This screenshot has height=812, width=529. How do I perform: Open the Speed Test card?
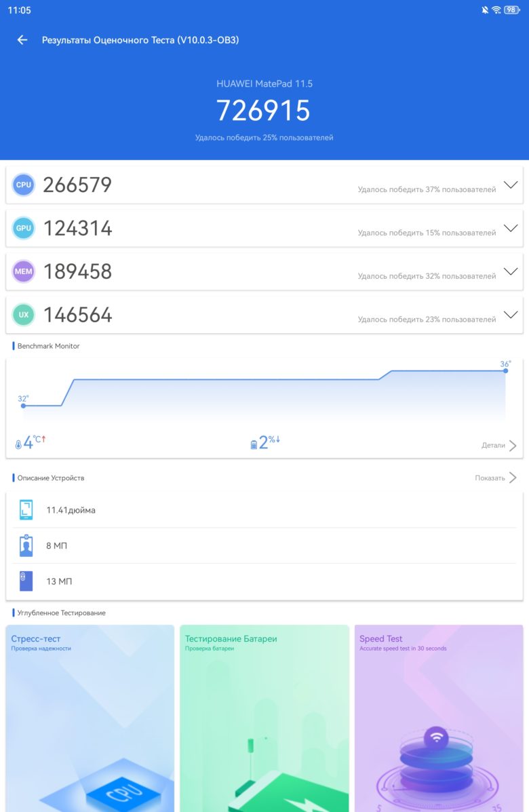click(x=439, y=718)
